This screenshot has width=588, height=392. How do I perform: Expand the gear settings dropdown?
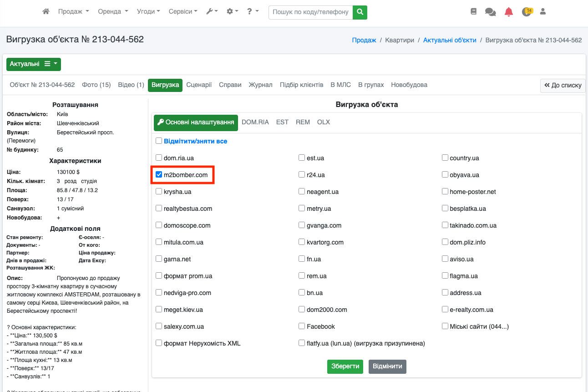tap(232, 12)
